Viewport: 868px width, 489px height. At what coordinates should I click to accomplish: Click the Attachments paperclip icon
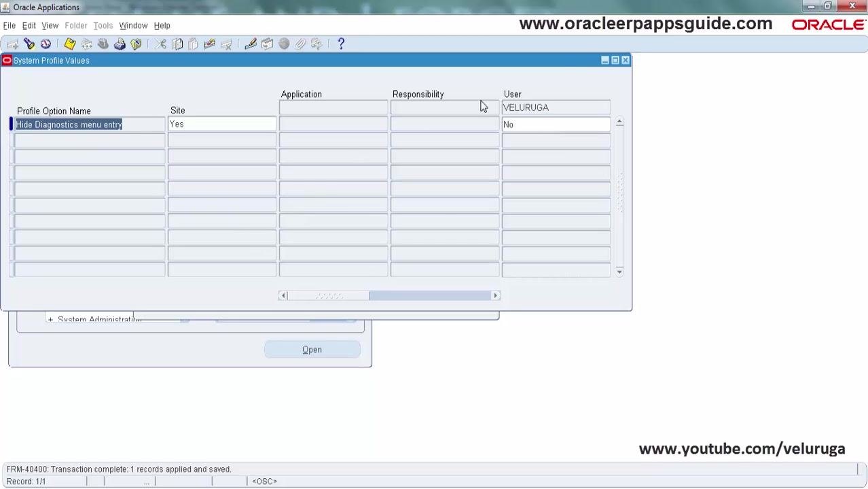[300, 44]
